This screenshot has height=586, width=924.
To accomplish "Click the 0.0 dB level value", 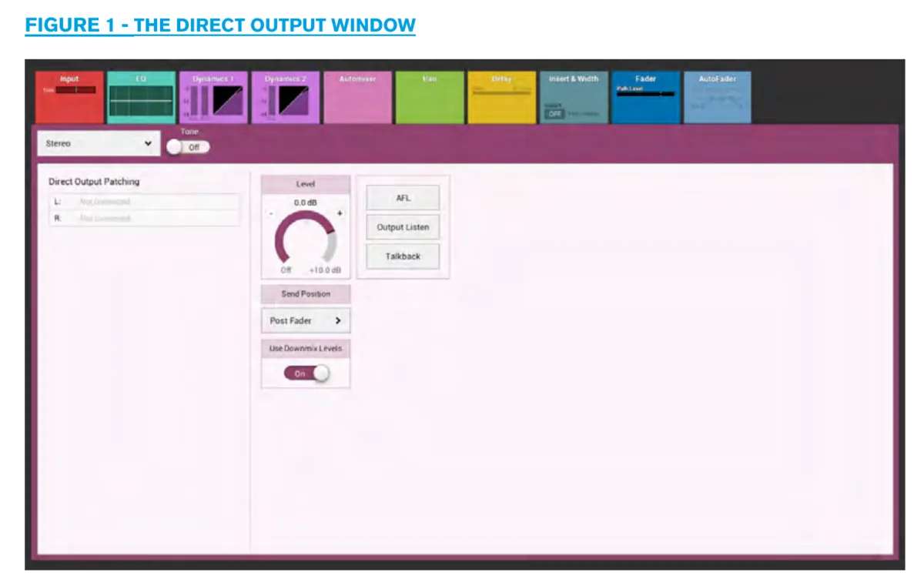I will tap(306, 202).
